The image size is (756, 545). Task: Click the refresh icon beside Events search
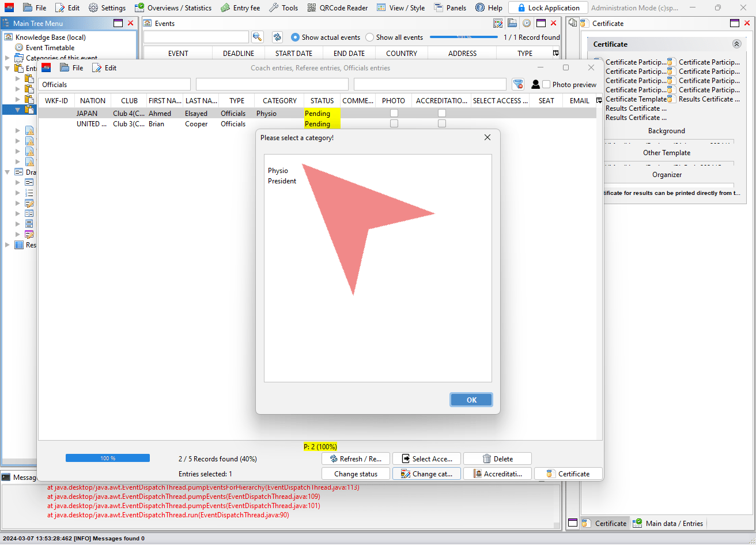[277, 37]
